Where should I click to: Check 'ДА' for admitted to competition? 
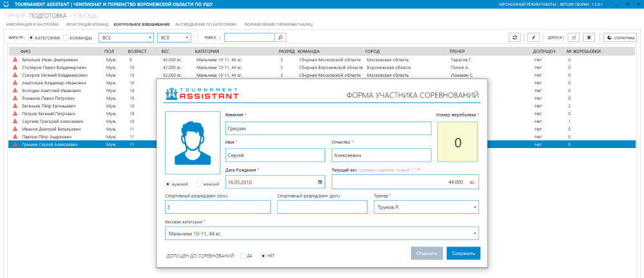[x=243, y=255]
